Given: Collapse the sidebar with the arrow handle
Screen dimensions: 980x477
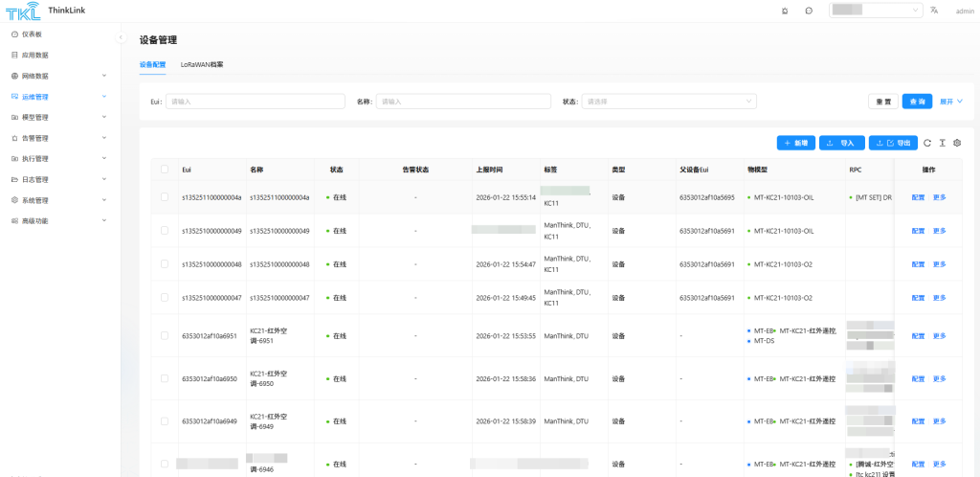Looking at the screenshot, I should pyautogui.click(x=122, y=37).
